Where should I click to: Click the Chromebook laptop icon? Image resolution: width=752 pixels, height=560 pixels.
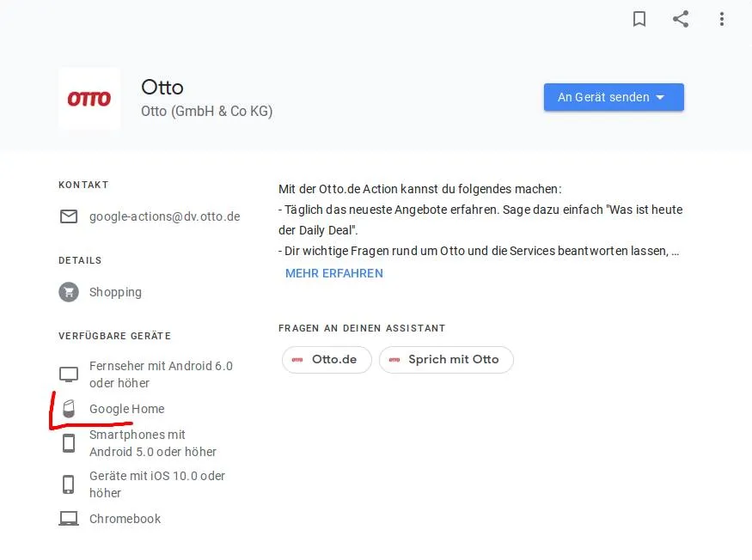pyautogui.click(x=69, y=519)
